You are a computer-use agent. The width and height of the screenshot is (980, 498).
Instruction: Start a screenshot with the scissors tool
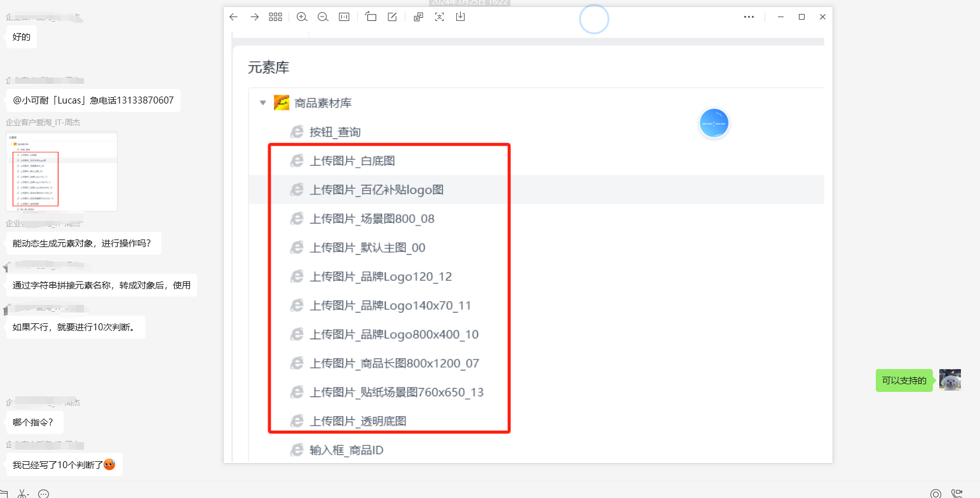[21, 494]
